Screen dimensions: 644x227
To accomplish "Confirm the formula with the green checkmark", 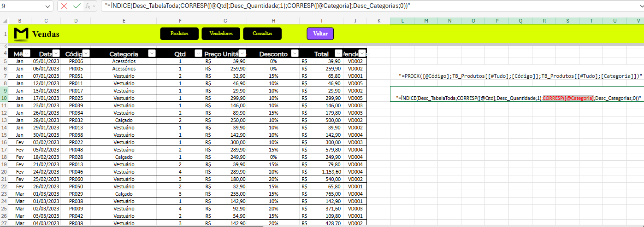I will coord(77,6).
